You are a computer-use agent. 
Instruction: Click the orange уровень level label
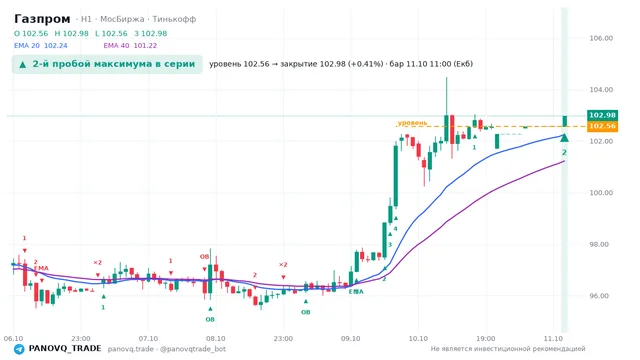coord(412,122)
